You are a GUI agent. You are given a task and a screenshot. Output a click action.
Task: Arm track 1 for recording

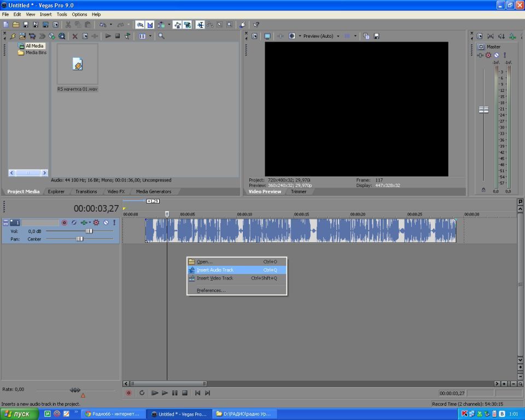[64, 223]
